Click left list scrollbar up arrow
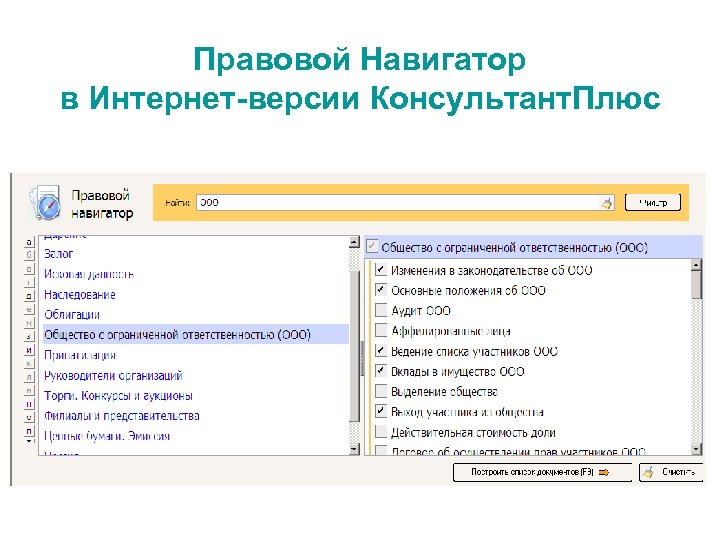Viewport: 720px width, 540px height. click(354, 242)
